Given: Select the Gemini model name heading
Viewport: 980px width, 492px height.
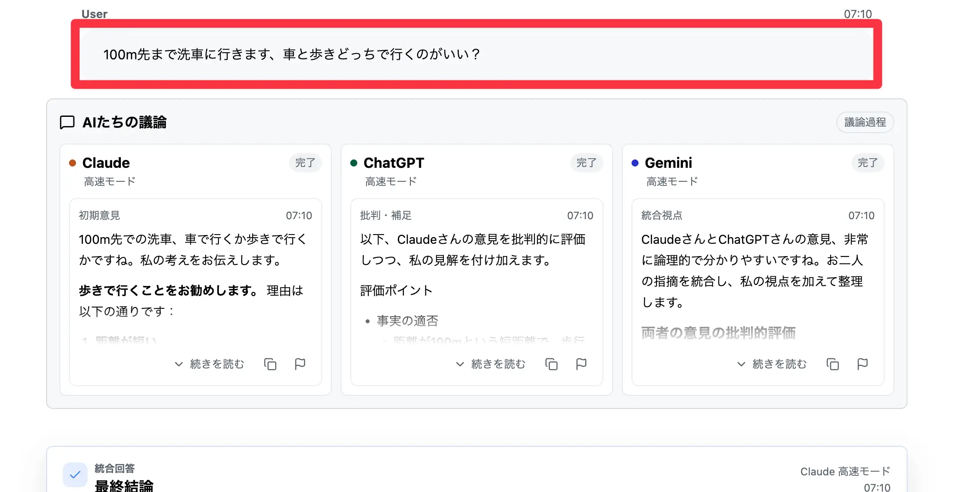Looking at the screenshot, I should (x=668, y=163).
